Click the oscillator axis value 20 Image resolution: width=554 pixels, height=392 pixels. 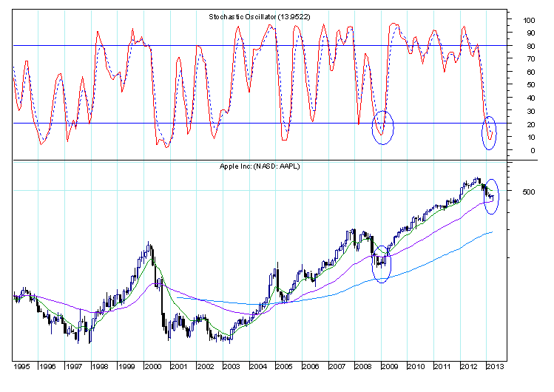click(530, 124)
